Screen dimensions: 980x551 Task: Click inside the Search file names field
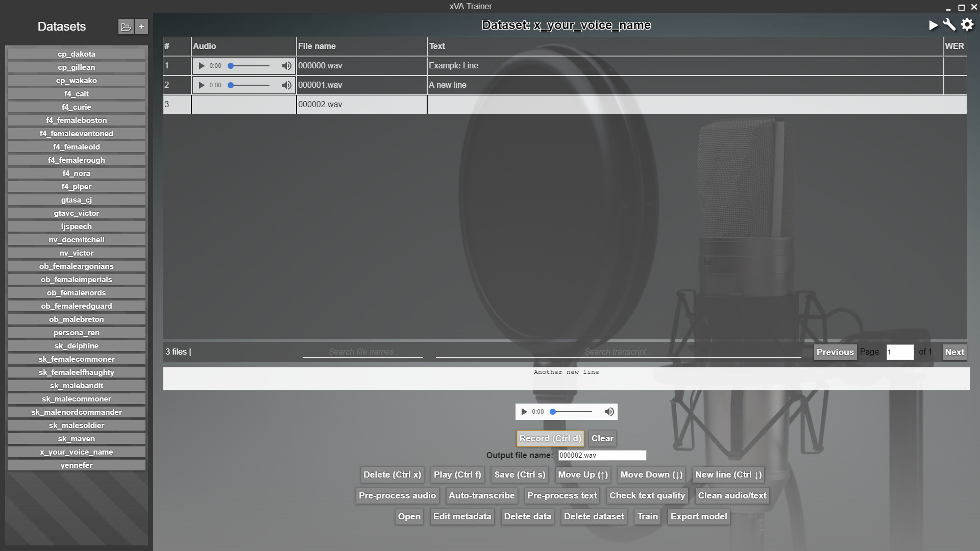[363, 352]
